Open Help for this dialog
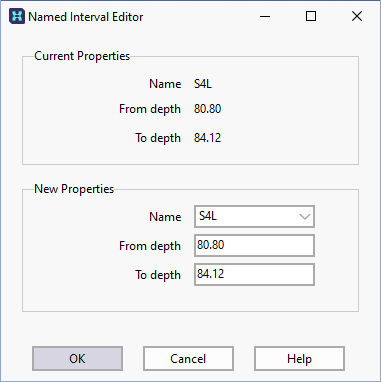This screenshot has width=381, height=382. click(299, 359)
